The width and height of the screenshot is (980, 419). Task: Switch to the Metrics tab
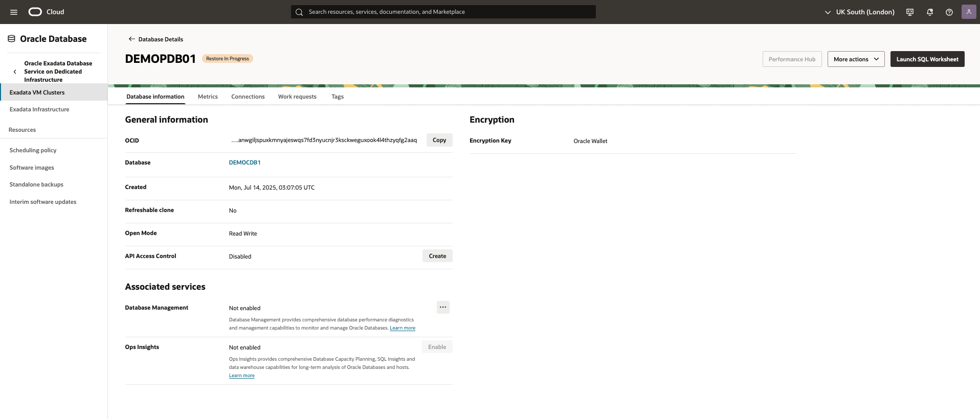tap(208, 97)
